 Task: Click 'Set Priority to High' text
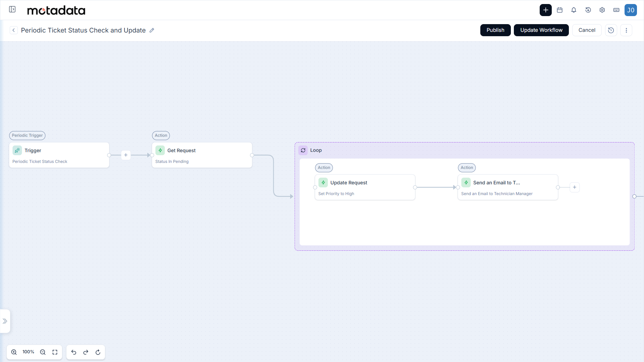(x=336, y=194)
